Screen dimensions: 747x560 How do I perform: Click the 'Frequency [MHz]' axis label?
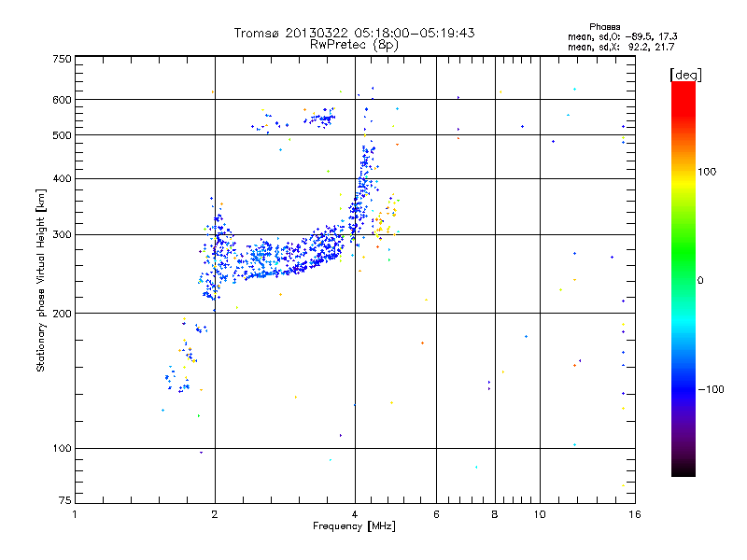[354, 526]
